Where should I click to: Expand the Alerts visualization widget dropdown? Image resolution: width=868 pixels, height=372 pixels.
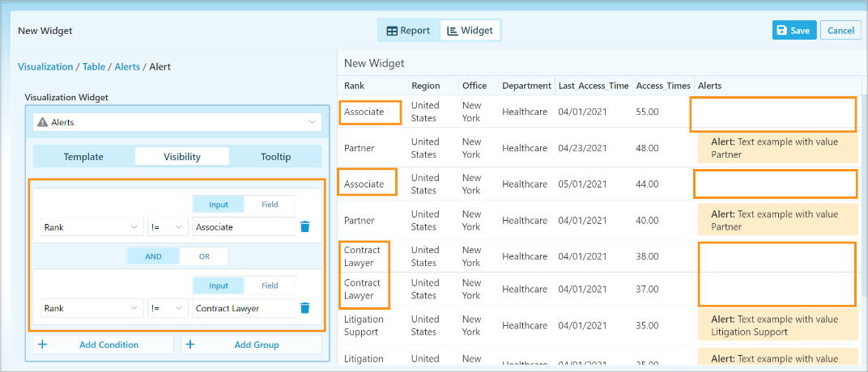177,122
